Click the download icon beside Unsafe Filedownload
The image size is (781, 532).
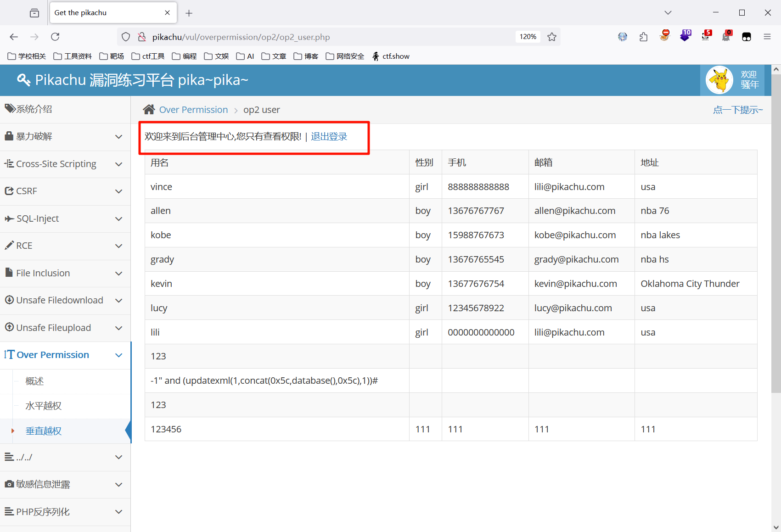[x=9, y=300]
